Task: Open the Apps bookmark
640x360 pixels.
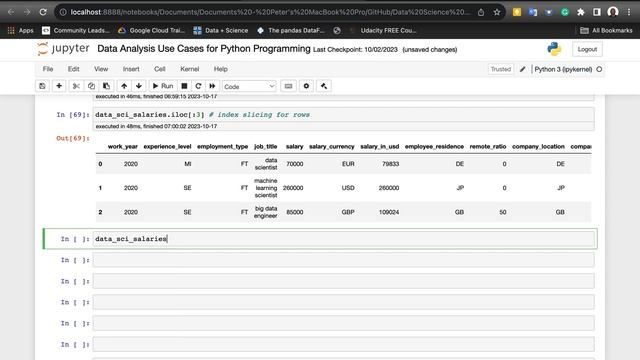Action: click(x=21, y=30)
